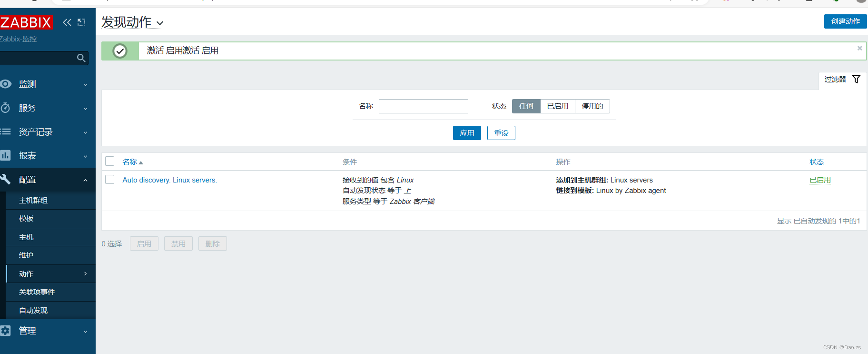Expand the 动作 submenu arrow
868x354 pixels.
[x=86, y=273]
